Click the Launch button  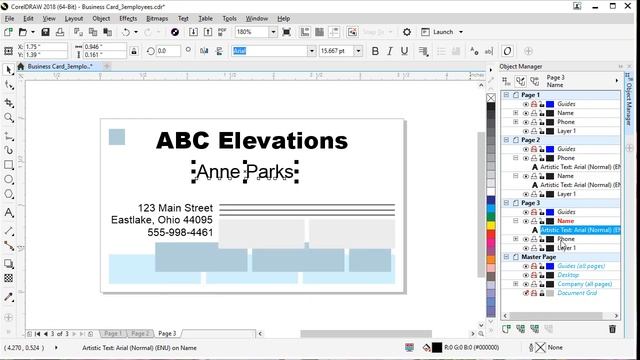click(x=438, y=32)
